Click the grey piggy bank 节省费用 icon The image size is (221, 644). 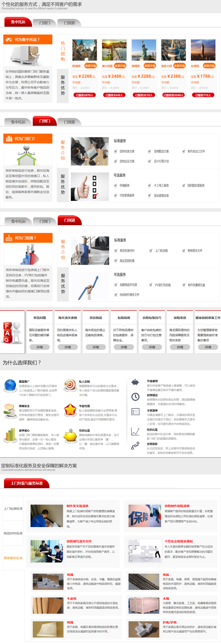(x=135, y=382)
